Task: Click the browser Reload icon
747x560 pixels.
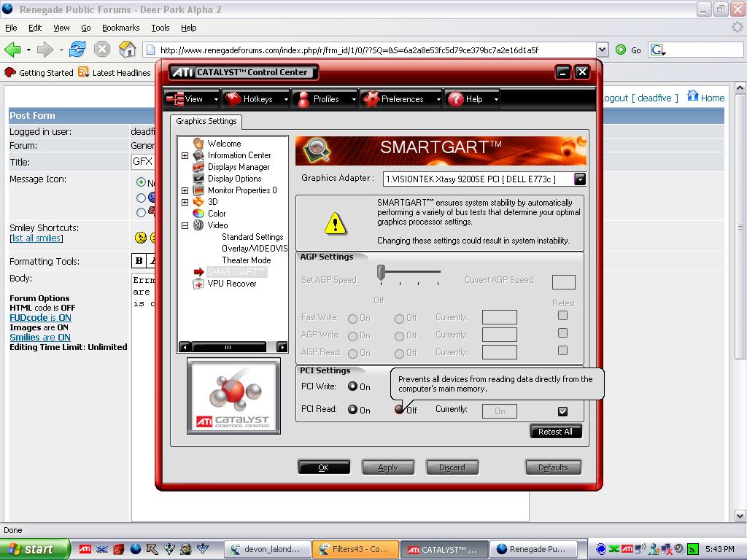Action: (77, 50)
